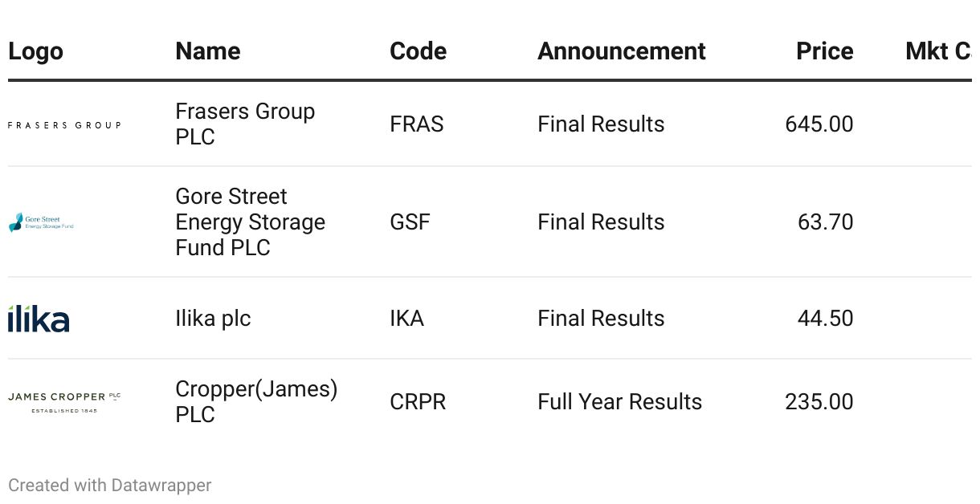Open the Created with Datawrapper link
The height and width of the screenshot is (504, 980).
[110, 486]
